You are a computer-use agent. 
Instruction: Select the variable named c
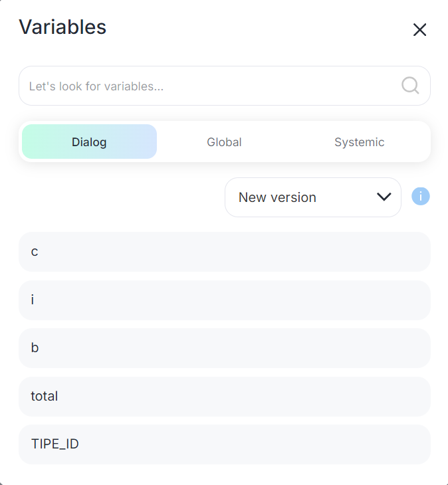pos(224,252)
